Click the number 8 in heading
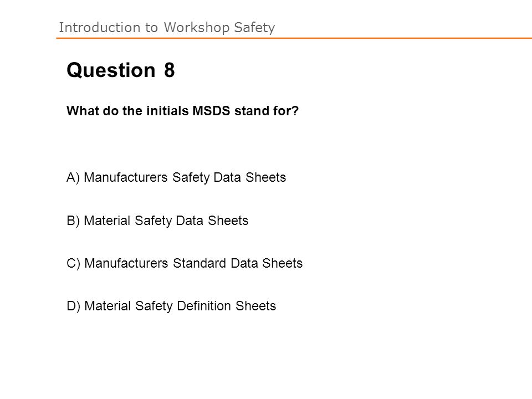532x399 pixels. point(170,70)
